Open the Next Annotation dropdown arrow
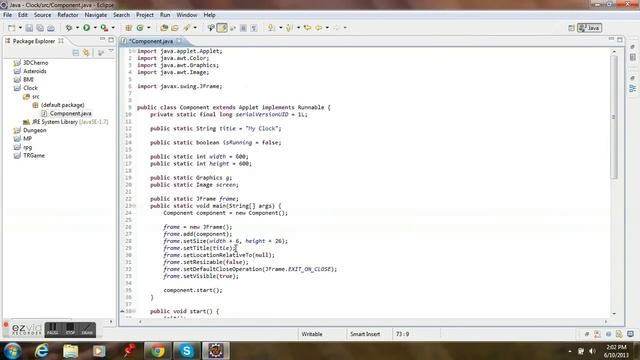 (x=280, y=28)
